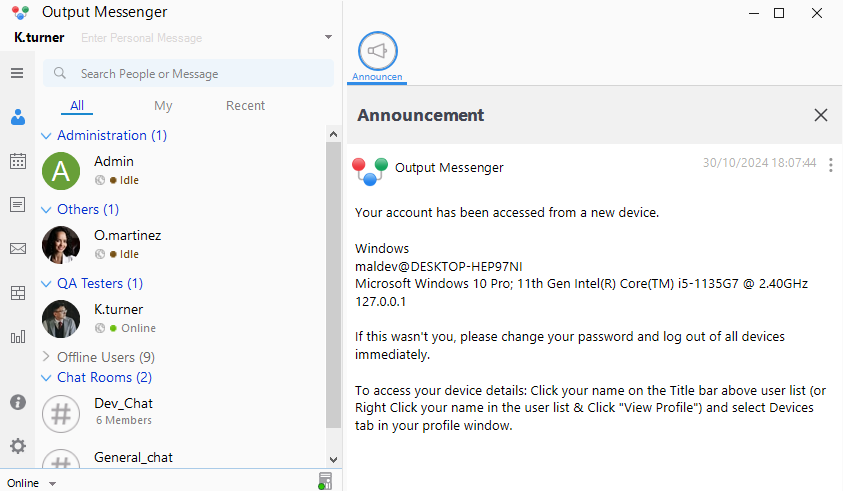Switch to the Recent tab
843x491 pixels.
(245, 105)
